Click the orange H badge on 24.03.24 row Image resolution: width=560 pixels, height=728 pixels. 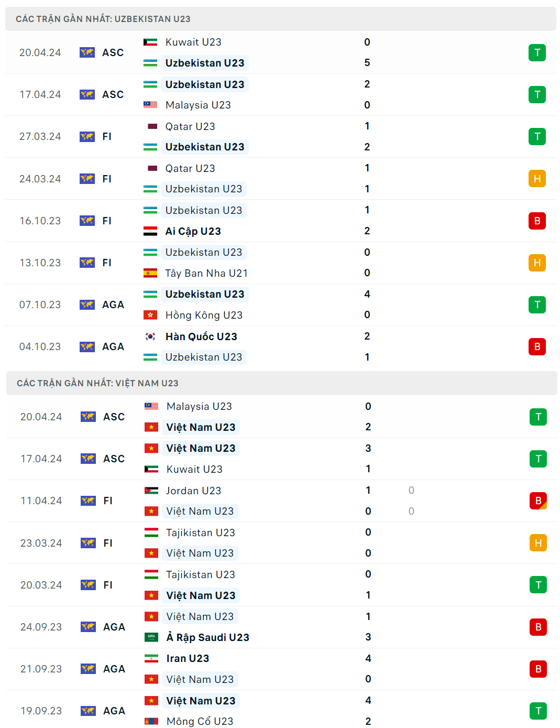click(537, 179)
